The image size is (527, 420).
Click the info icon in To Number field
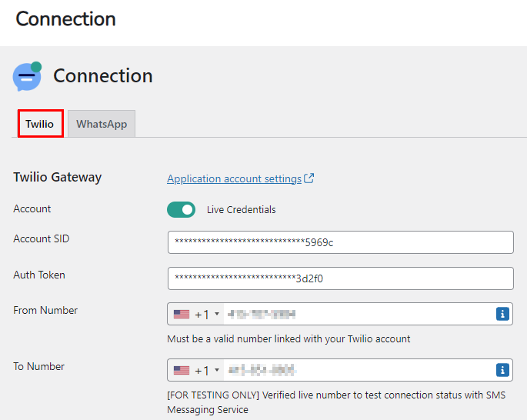(502, 370)
